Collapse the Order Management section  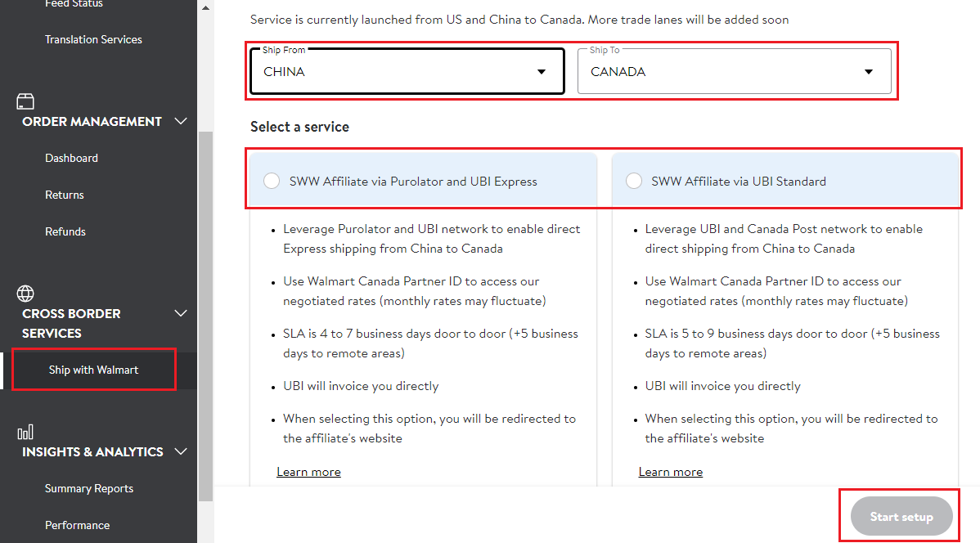coord(181,122)
